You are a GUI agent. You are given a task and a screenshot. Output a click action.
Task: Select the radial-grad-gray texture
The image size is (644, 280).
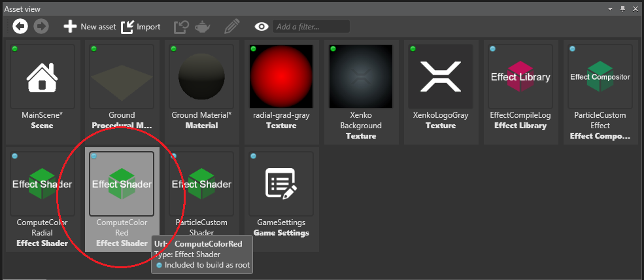(x=281, y=77)
